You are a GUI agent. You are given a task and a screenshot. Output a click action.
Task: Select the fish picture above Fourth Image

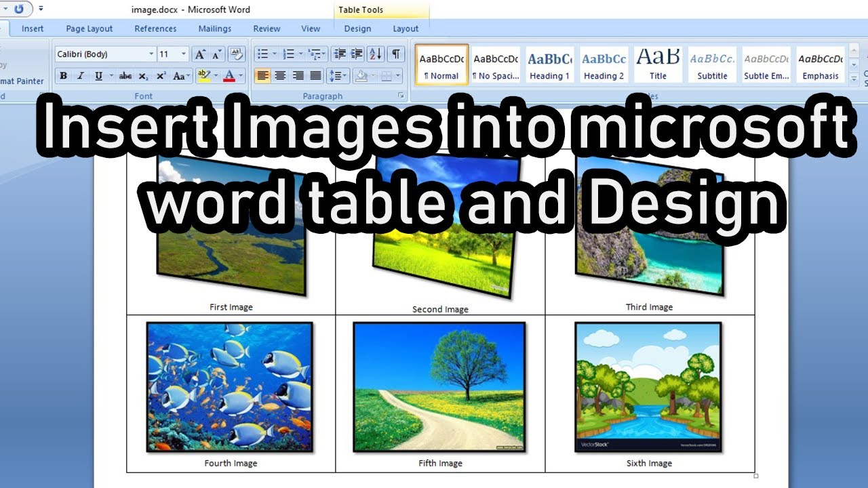230,387
